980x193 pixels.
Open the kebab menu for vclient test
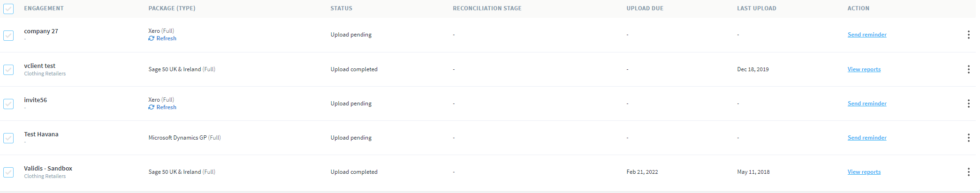[968, 69]
